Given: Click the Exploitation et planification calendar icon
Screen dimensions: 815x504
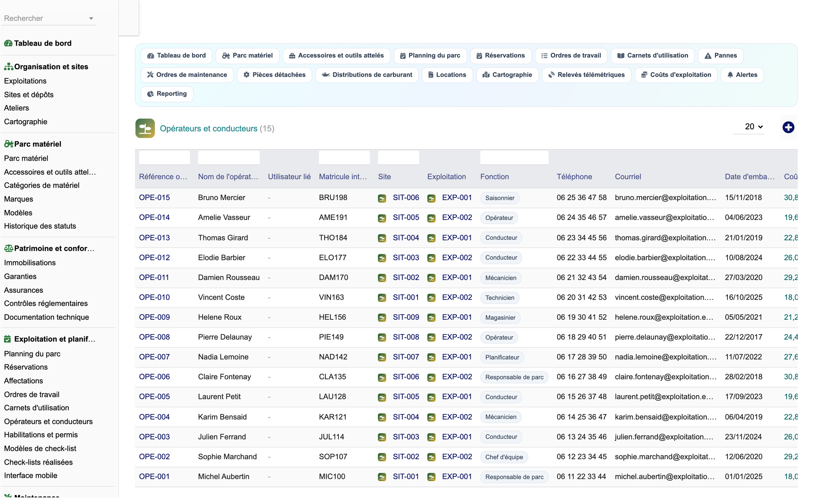Looking at the screenshot, I should 8,339.
